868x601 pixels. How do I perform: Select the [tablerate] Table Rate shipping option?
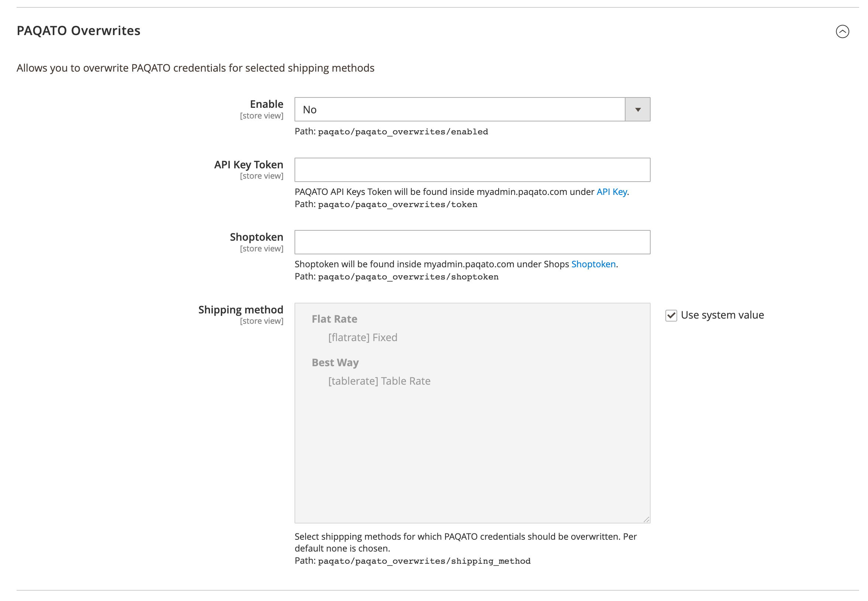[x=379, y=381]
